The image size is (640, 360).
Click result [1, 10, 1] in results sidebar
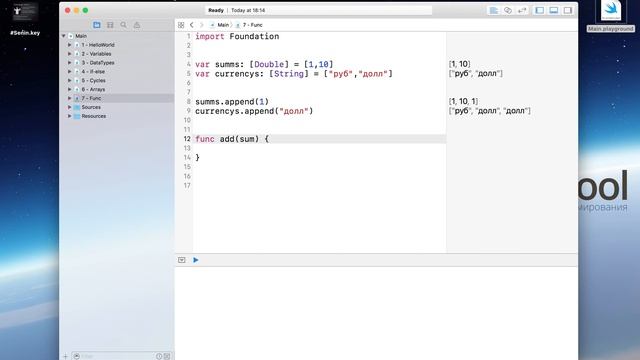pos(463,101)
